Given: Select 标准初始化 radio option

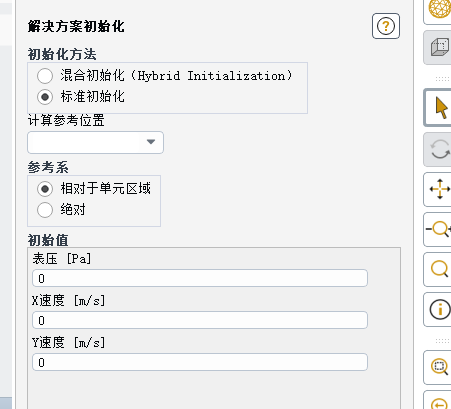Looking at the screenshot, I should tap(45, 97).
